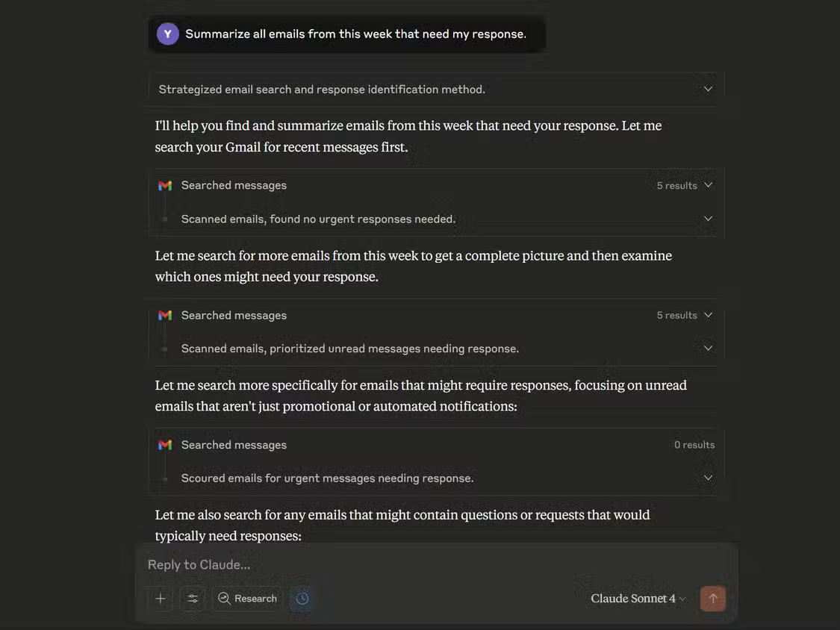Expand prioritized unread messages summary row

707,347
